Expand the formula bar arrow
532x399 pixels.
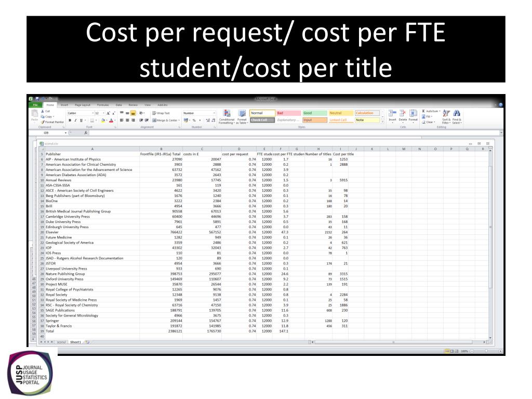point(501,132)
